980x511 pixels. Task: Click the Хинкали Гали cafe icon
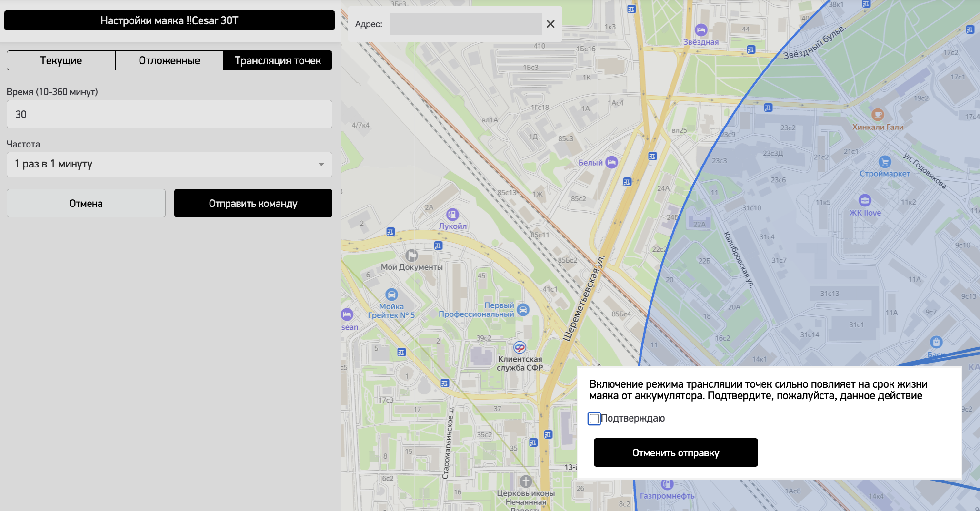pyautogui.click(x=878, y=115)
